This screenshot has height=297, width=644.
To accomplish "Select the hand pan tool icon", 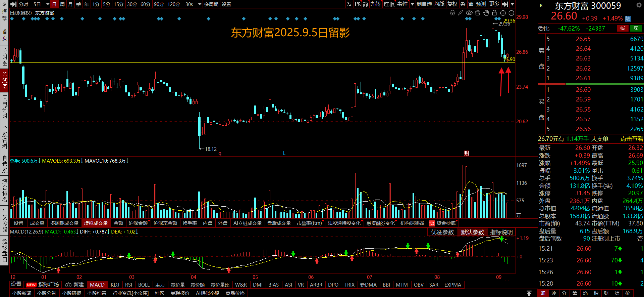I will coord(486,13).
